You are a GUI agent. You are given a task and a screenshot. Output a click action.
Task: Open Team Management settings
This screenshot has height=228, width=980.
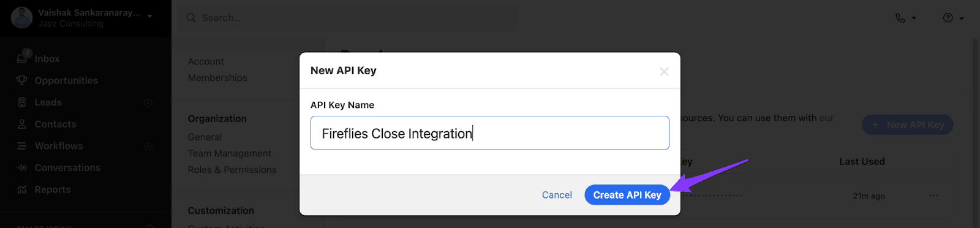point(229,153)
